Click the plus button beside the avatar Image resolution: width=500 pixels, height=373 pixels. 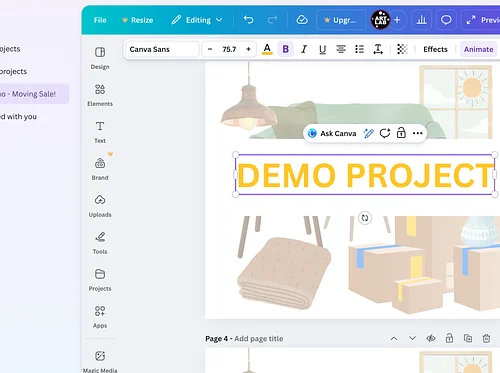click(397, 20)
